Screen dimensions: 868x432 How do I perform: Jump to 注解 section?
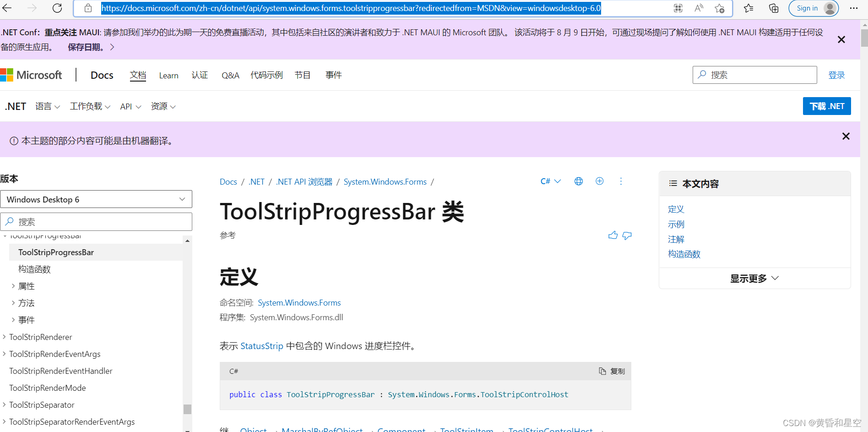[676, 240]
